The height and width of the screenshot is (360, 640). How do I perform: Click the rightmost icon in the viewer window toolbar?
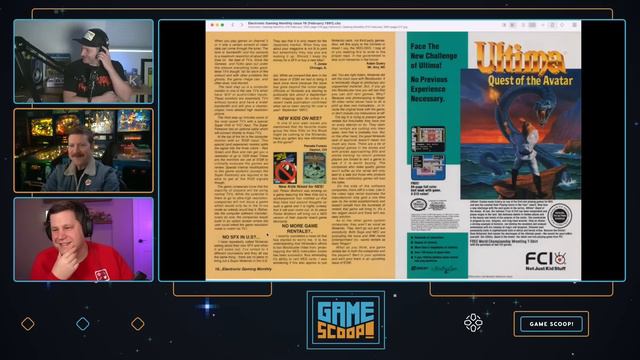(575, 25)
